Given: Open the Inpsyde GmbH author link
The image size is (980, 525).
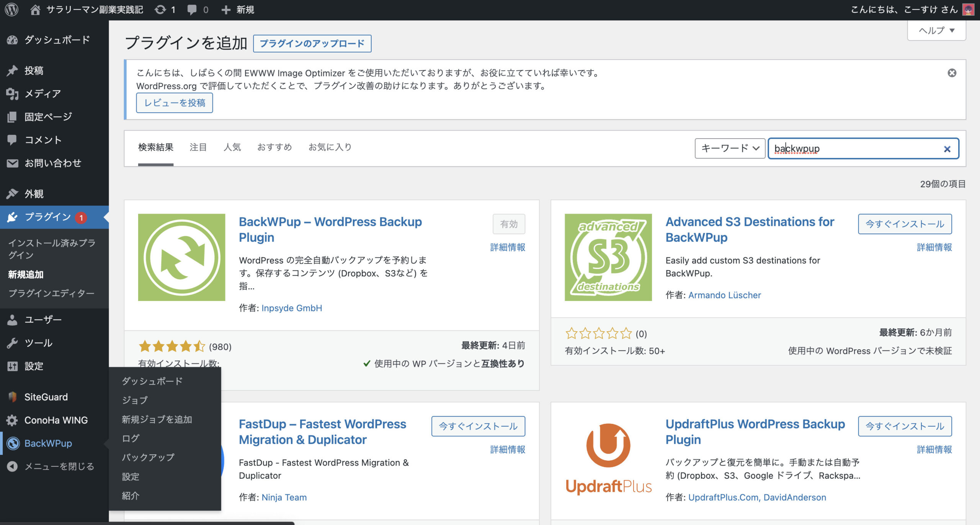Looking at the screenshot, I should pyautogui.click(x=291, y=308).
